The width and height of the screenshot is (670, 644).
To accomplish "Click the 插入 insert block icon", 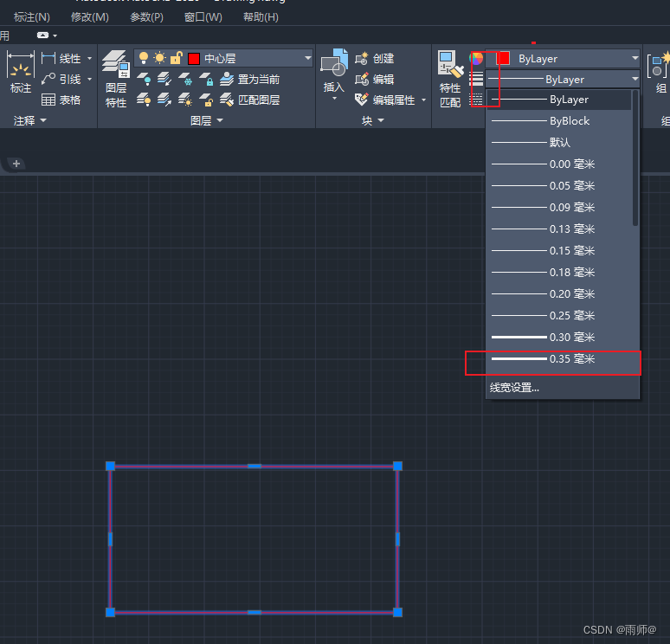I will (334, 63).
